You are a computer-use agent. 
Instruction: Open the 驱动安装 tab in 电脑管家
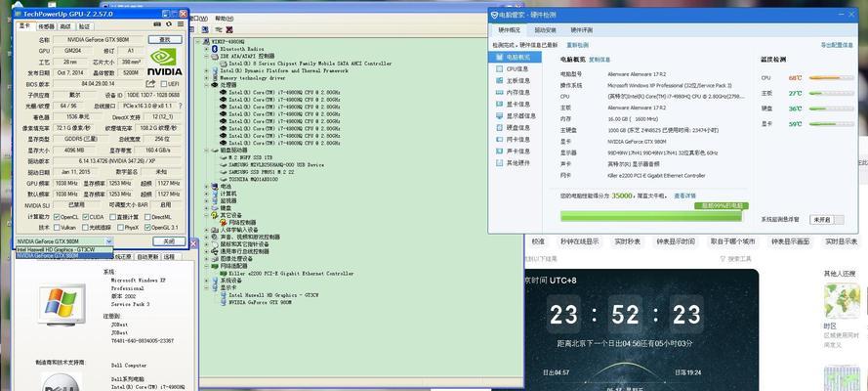[545, 30]
